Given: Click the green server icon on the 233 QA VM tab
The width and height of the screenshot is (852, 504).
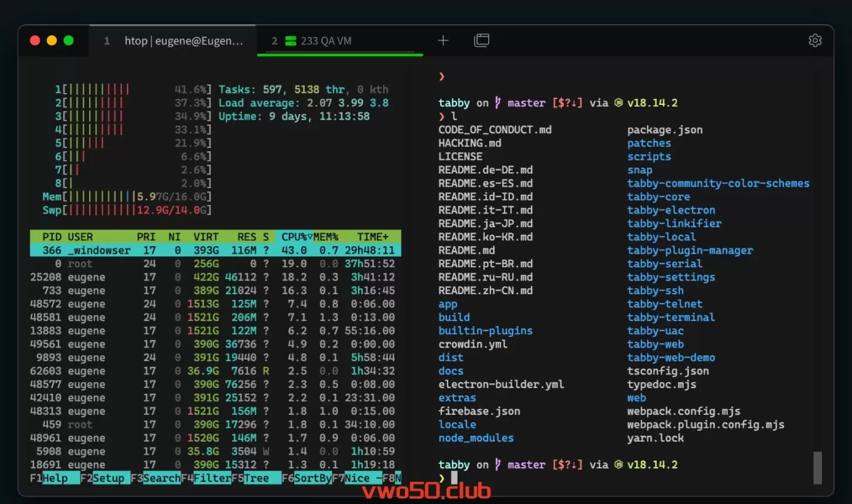Looking at the screenshot, I should (x=290, y=41).
